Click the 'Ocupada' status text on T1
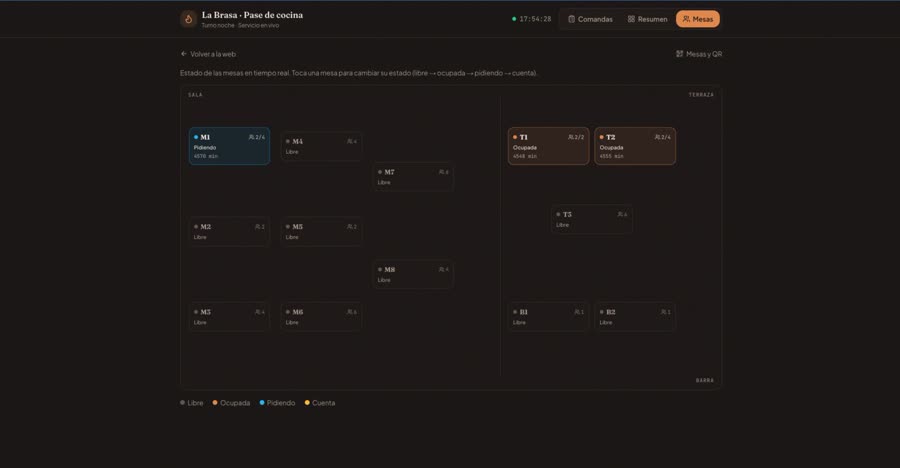900x468 pixels. (525, 148)
